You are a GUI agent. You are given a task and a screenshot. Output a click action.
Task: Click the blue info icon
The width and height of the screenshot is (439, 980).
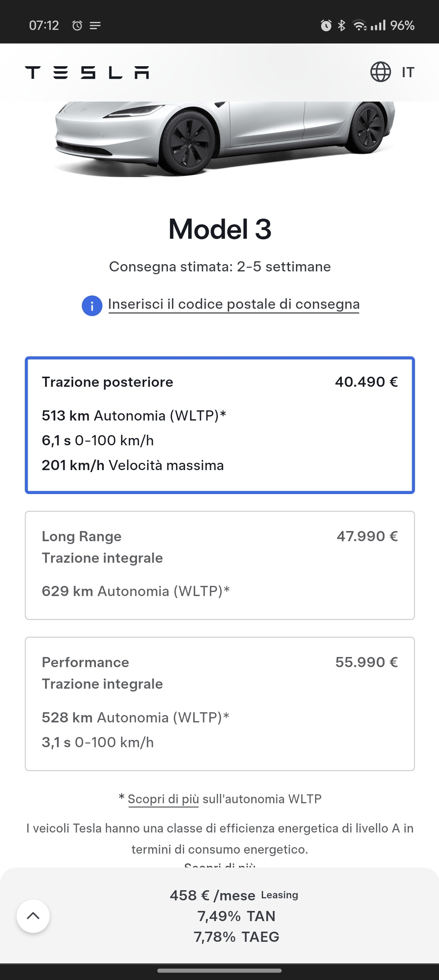click(92, 306)
